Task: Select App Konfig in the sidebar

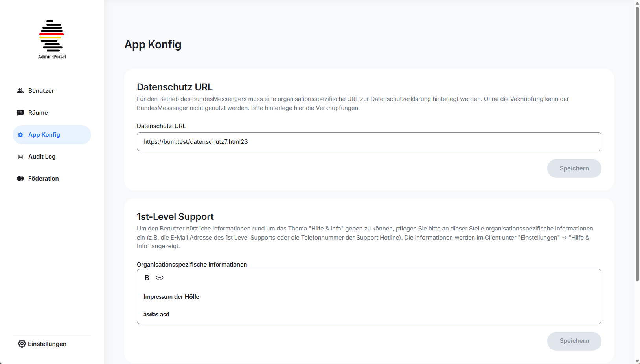Action: (x=52, y=135)
